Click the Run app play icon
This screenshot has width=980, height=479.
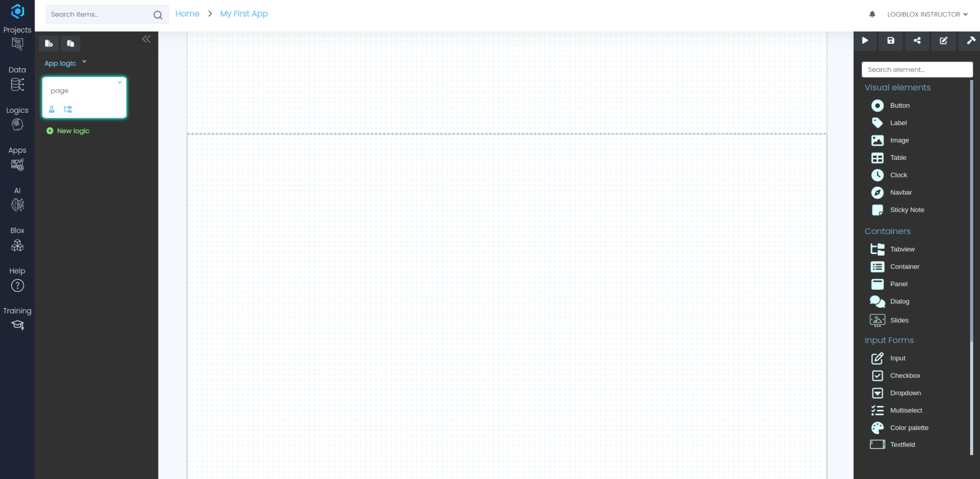[865, 41]
